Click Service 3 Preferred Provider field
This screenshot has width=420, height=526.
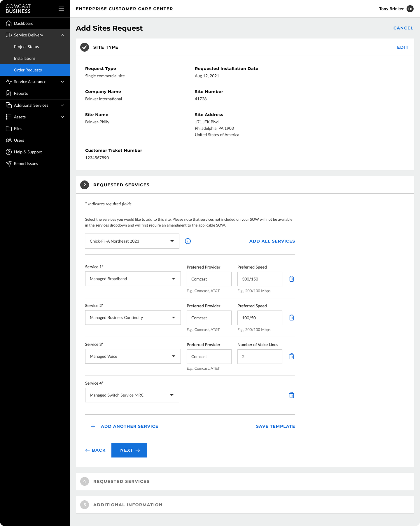pos(209,357)
